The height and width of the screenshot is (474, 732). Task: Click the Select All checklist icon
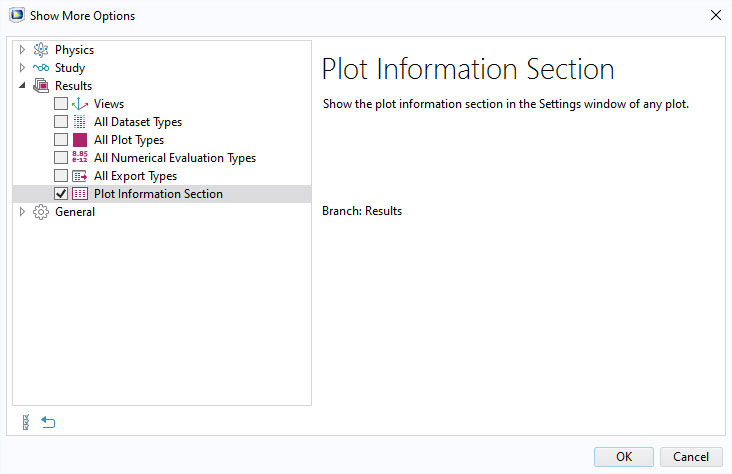(x=25, y=422)
